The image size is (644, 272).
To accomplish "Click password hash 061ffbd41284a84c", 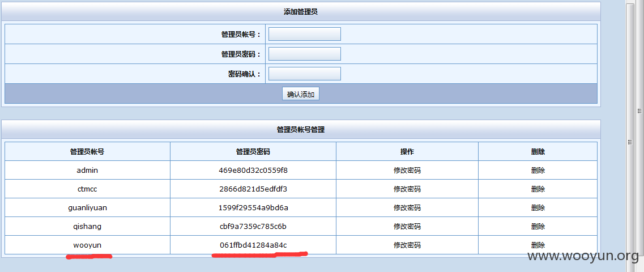I will pos(253,245).
